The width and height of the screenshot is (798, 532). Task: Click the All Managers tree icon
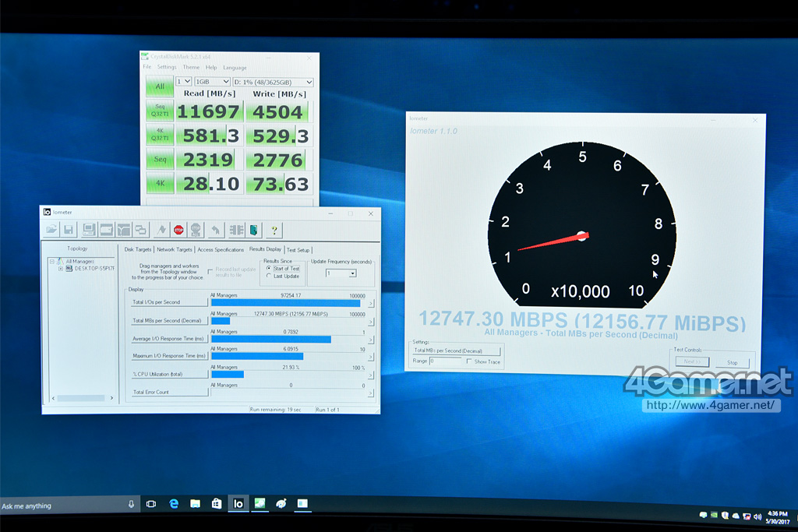point(60,261)
